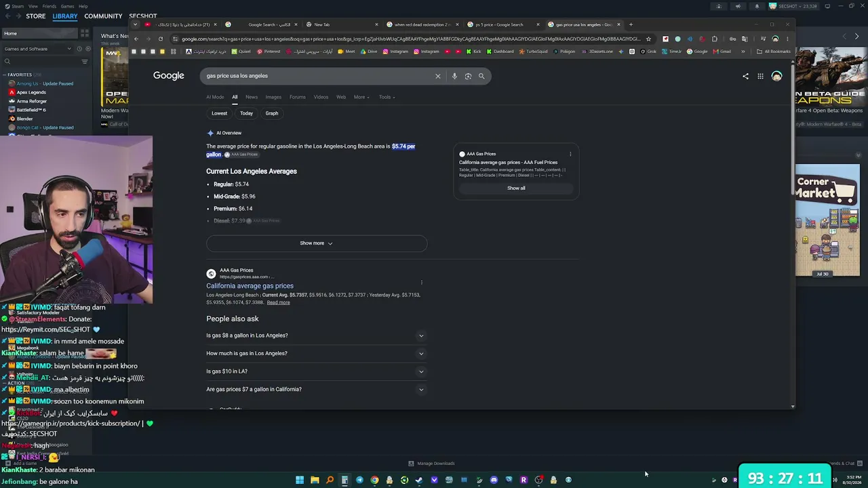Open Pinterest bookmark in bookmarks bar

[269, 52]
